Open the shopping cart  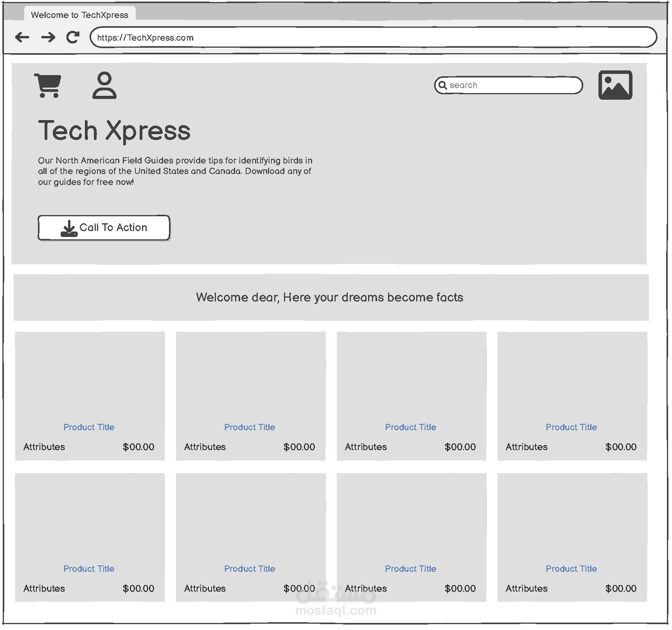click(48, 84)
